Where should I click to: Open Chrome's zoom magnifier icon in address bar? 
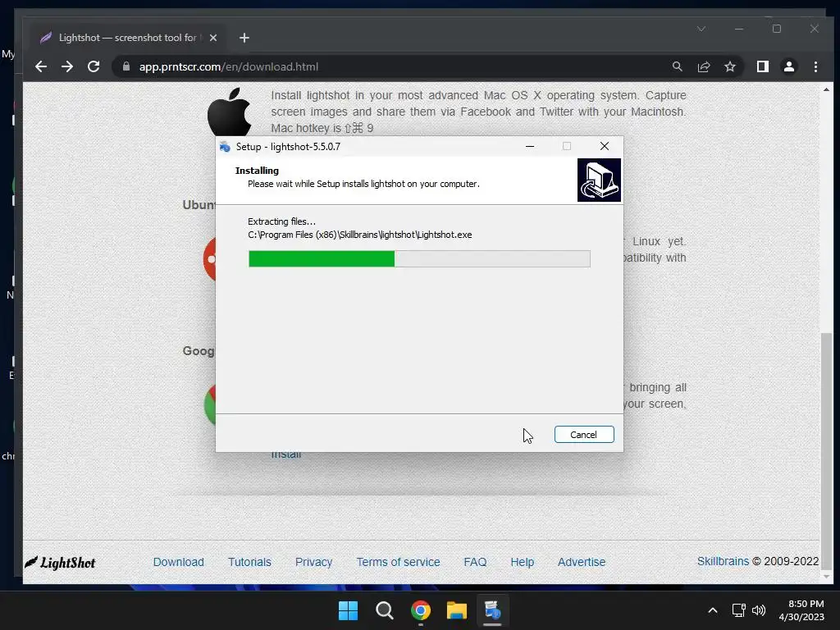tap(677, 66)
